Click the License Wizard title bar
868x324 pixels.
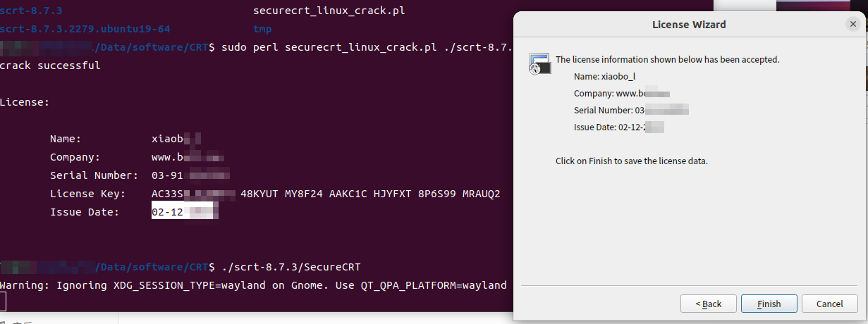point(689,25)
